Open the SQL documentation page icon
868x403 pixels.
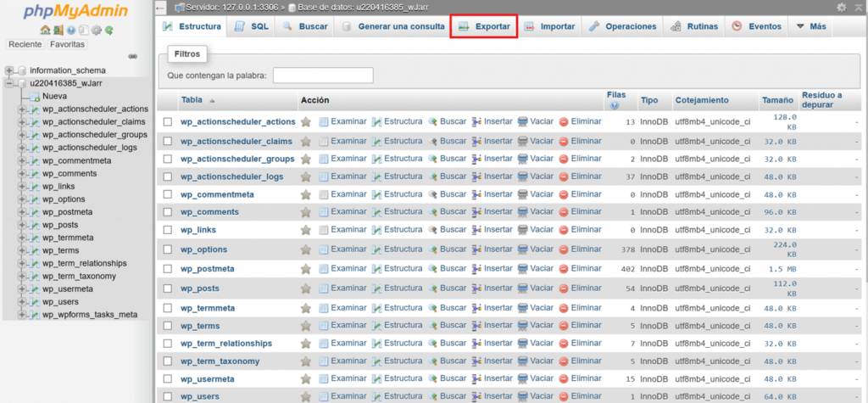click(x=84, y=30)
